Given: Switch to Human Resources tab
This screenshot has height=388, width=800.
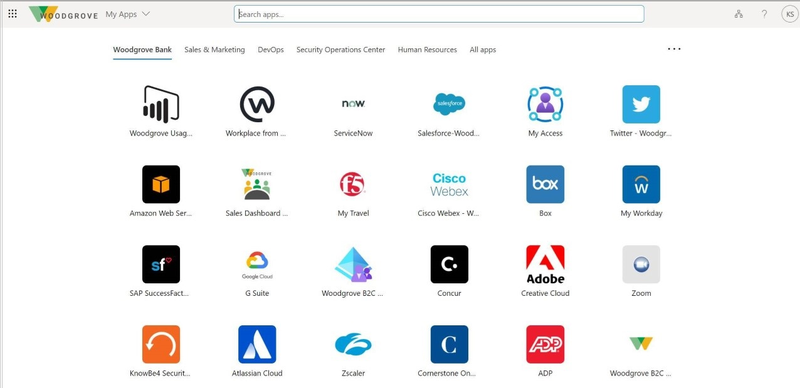Looking at the screenshot, I should tap(428, 50).
